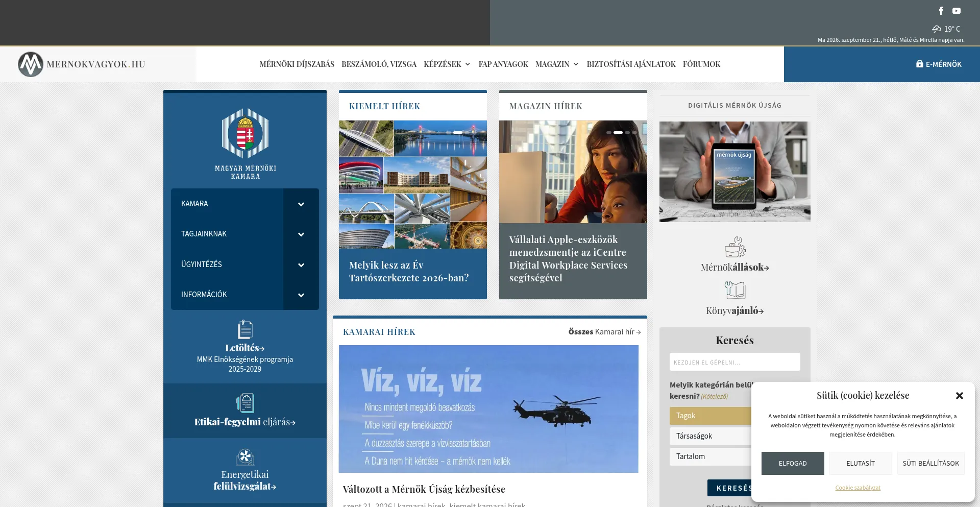Open FAP ANYAGOK menu item
Screen dimensions: 980x507
point(503,64)
